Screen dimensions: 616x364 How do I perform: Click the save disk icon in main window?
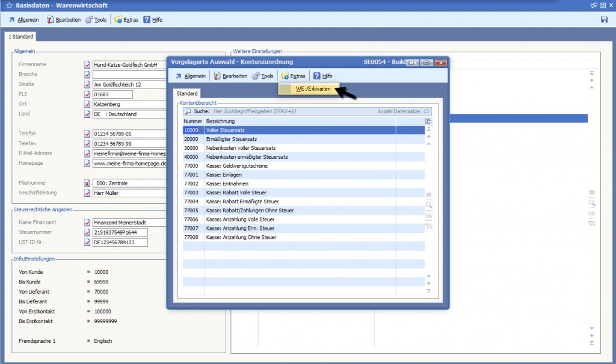(604, 19)
